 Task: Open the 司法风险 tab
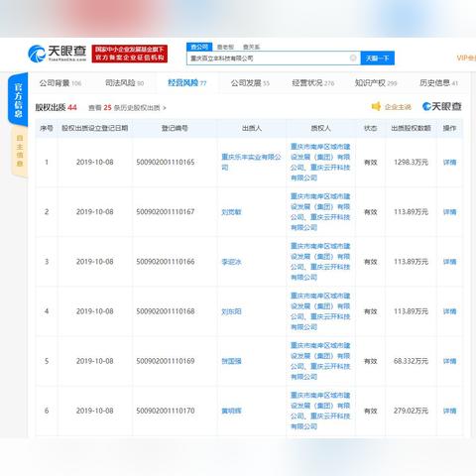click(125, 83)
